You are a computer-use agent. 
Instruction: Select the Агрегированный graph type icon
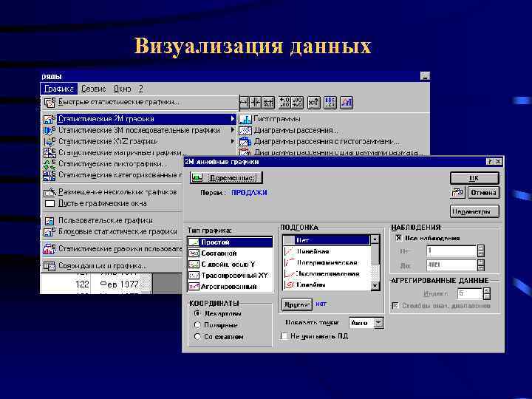tap(194, 287)
